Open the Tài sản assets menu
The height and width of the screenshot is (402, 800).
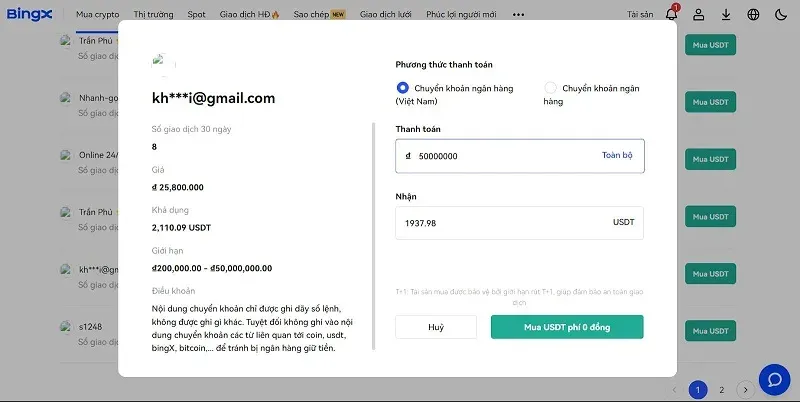[640, 15]
